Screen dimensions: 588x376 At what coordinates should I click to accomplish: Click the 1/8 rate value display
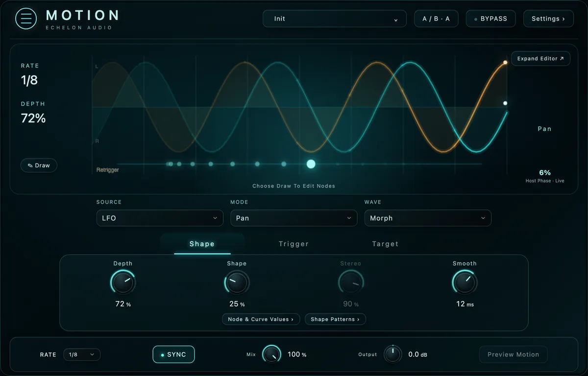tap(29, 80)
